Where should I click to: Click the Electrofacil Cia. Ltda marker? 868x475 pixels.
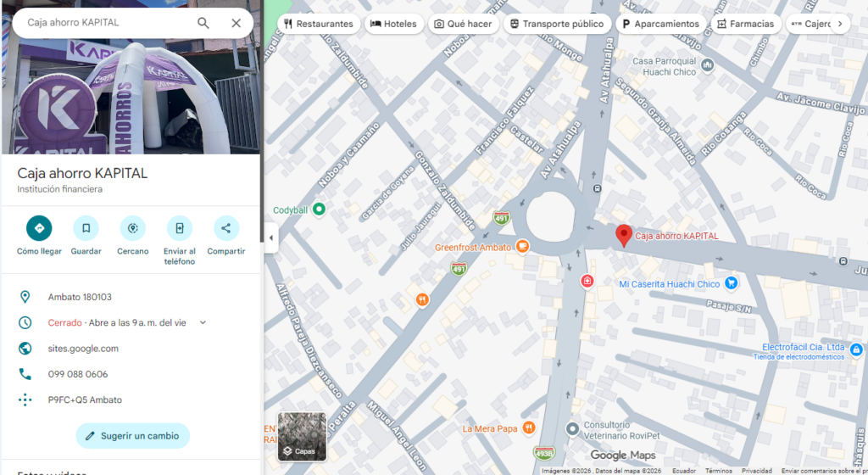(x=856, y=349)
